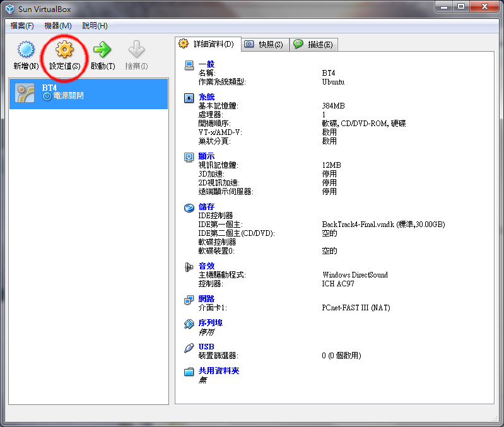Click the power-off status icon beside 電源關閉
Image resolution: width=504 pixels, height=427 pixels.
click(x=47, y=96)
